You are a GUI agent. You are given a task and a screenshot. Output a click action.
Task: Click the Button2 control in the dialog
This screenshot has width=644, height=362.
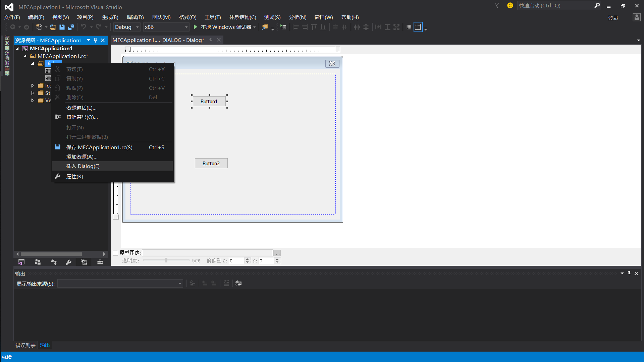coord(211,164)
